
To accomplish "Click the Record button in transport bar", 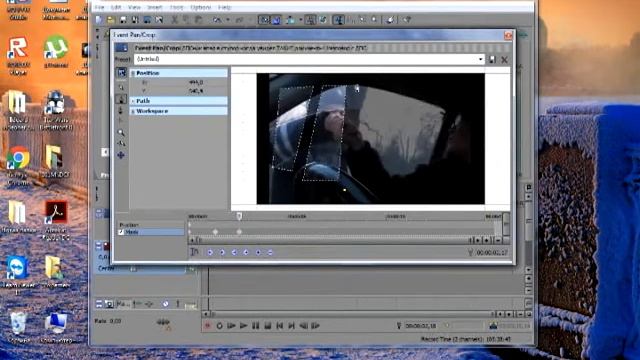I will [207, 326].
